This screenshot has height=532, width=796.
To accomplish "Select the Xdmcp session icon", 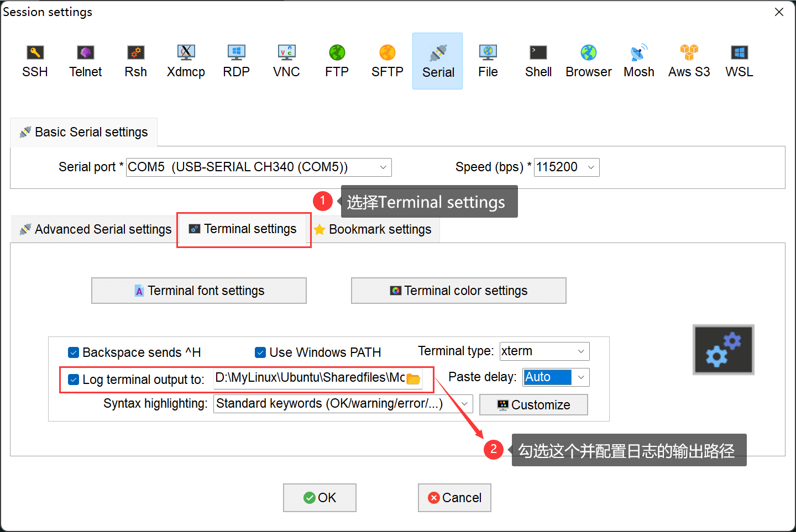I will (186, 61).
